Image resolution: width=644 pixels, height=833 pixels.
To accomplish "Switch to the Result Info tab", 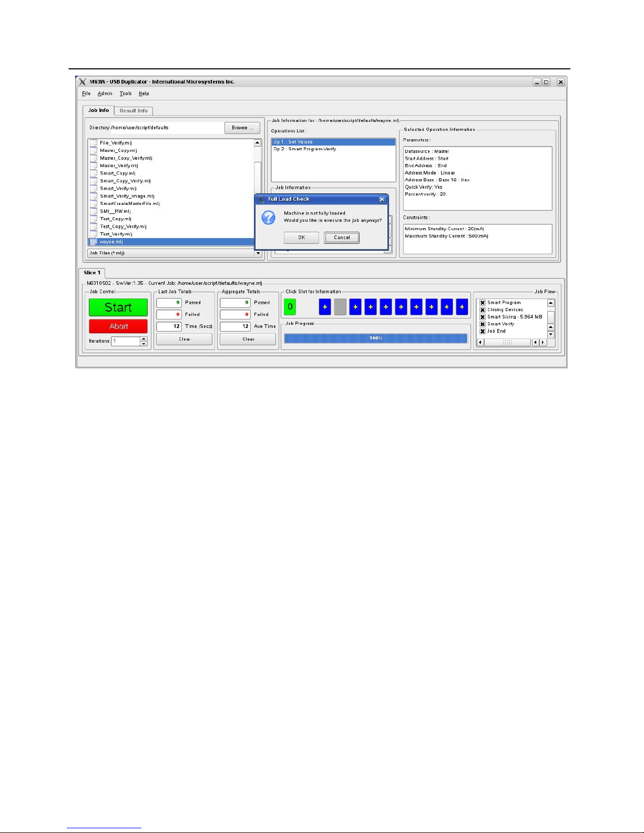I will tap(134, 111).
